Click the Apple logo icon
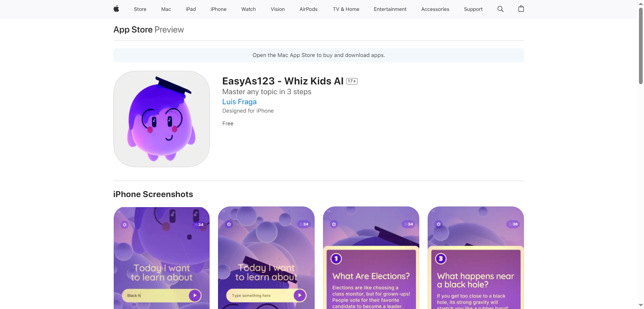644x309 pixels. coord(116,9)
